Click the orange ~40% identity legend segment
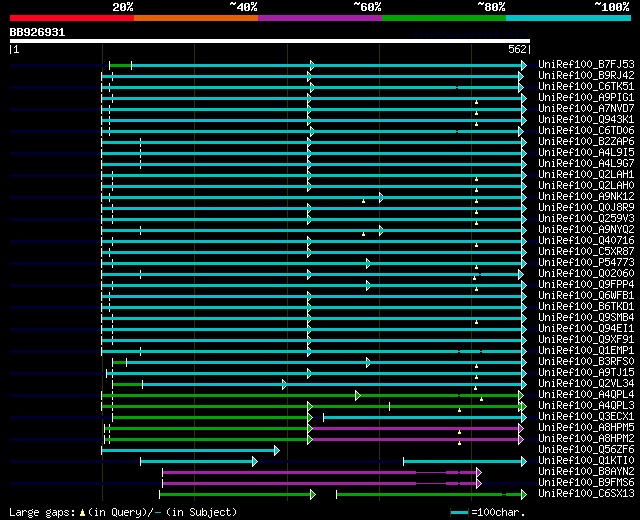The height and width of the screenshot is (520, 640). coord(196,18)
